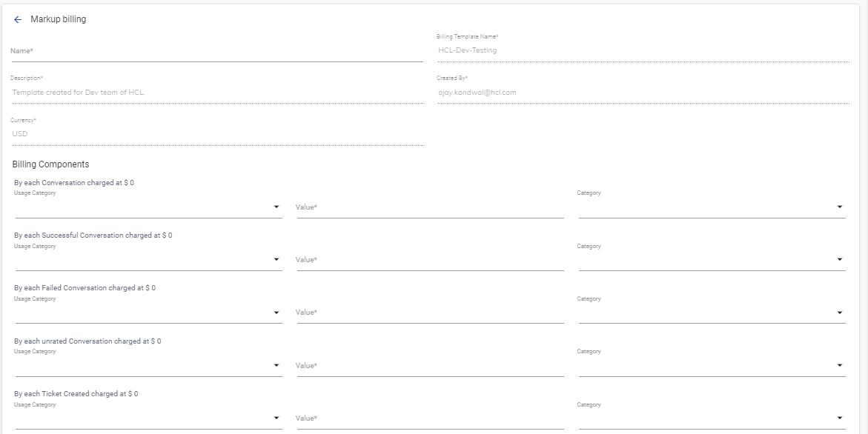This screenshot has height=434, width=868.
Task: Click the Name input field
Action: [x=216, y=51]
